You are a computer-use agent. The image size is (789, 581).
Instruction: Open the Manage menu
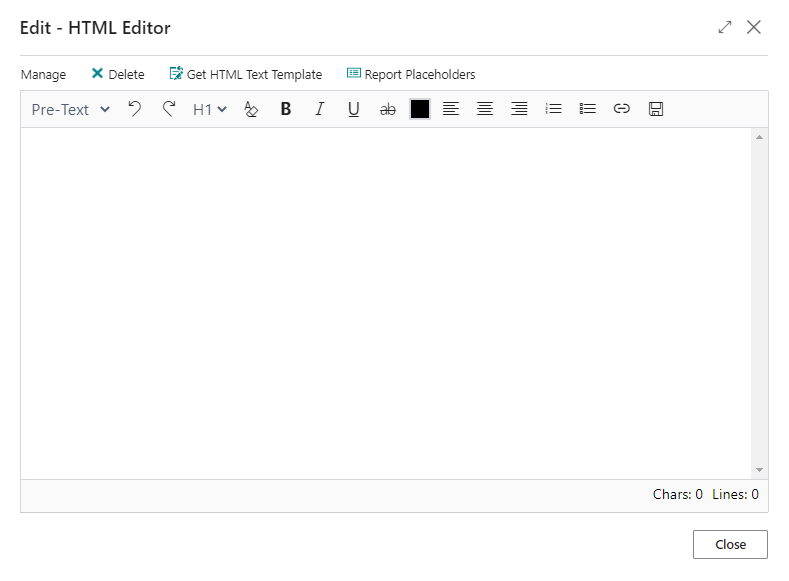[43, 74]
